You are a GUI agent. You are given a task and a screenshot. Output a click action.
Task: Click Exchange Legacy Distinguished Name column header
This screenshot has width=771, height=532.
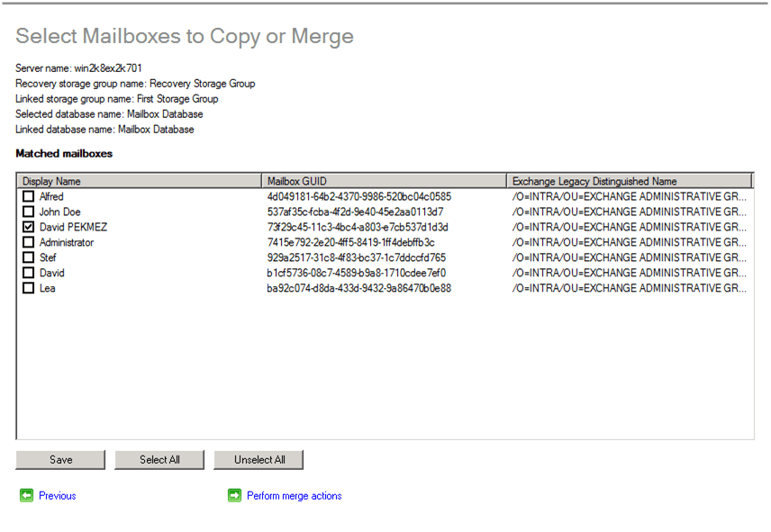pos(629,181)
